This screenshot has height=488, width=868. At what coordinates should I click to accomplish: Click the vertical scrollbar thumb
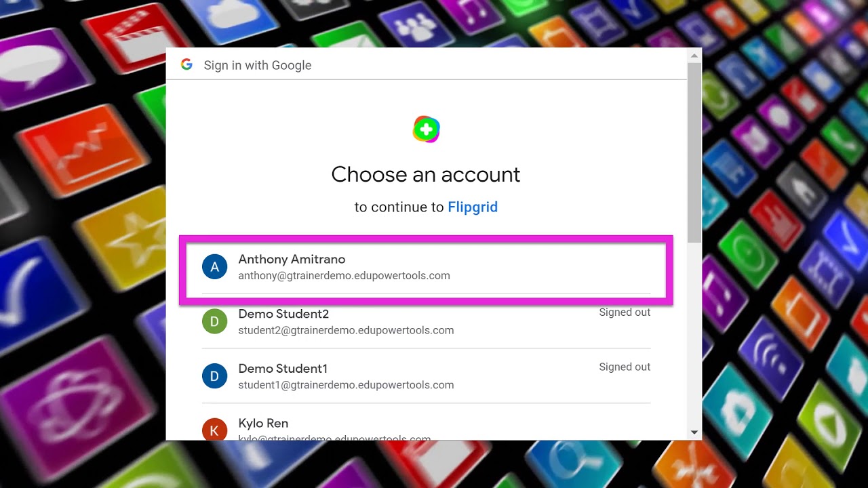(x=694, y=152)
